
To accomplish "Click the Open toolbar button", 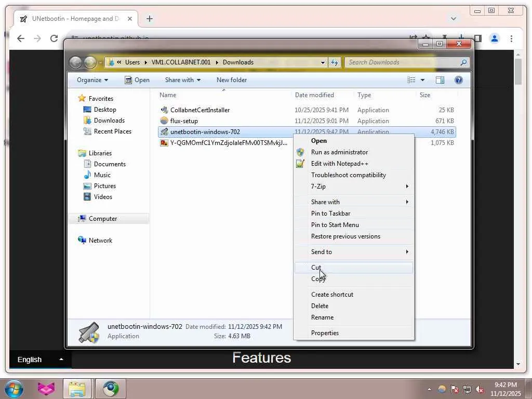I will (137, 80).
